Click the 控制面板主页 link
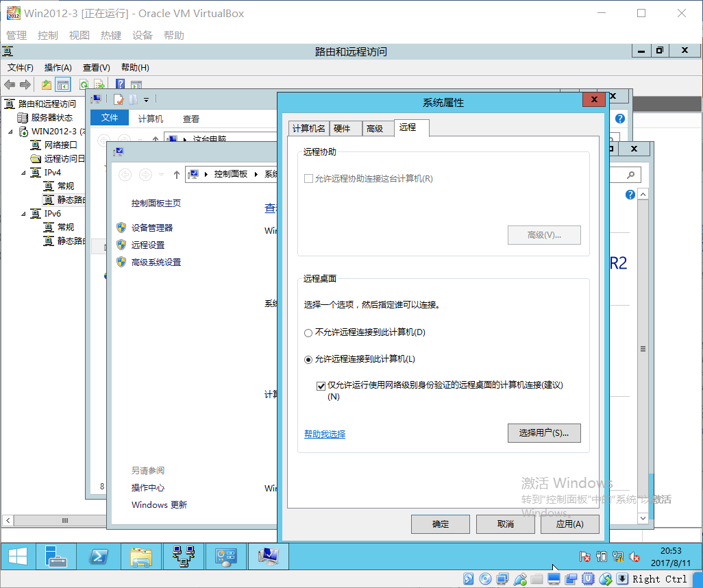The image size is (703, 588). pyautogui.click(x=156, y=203)
